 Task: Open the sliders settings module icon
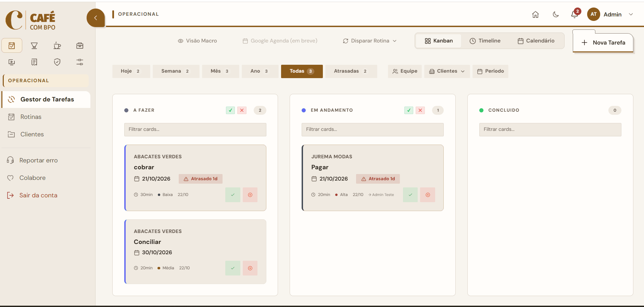pyautogui.click(x=80, y=62)
